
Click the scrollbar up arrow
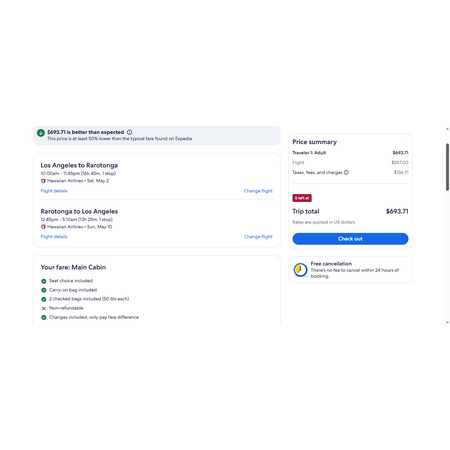447,129
